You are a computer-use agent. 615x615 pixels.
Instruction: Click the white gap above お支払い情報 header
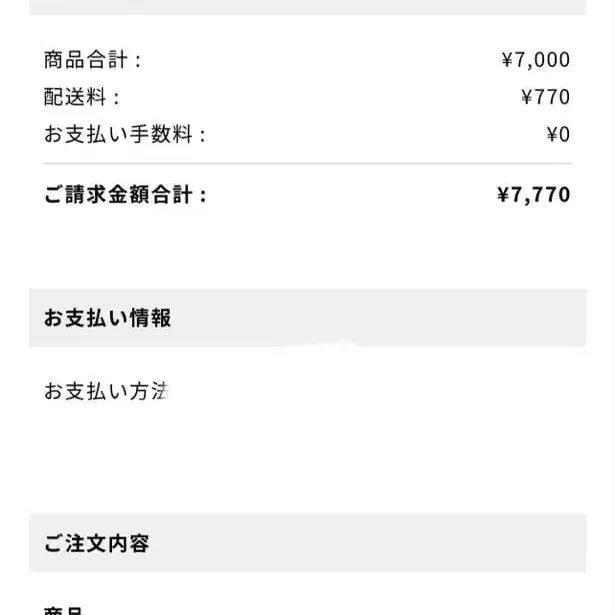(x=307, y=255)
